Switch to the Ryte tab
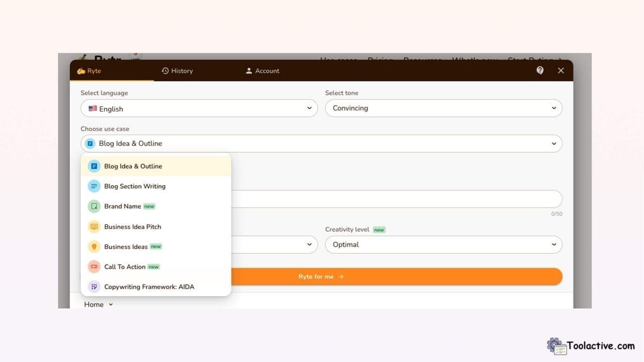Viewport: 644px width, 362px height. 89,70
